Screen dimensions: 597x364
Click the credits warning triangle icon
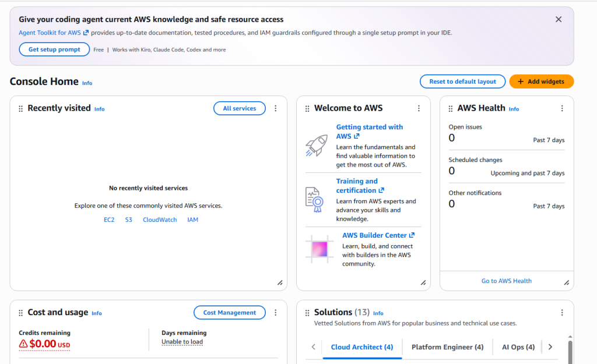click(x=23, y=344)
